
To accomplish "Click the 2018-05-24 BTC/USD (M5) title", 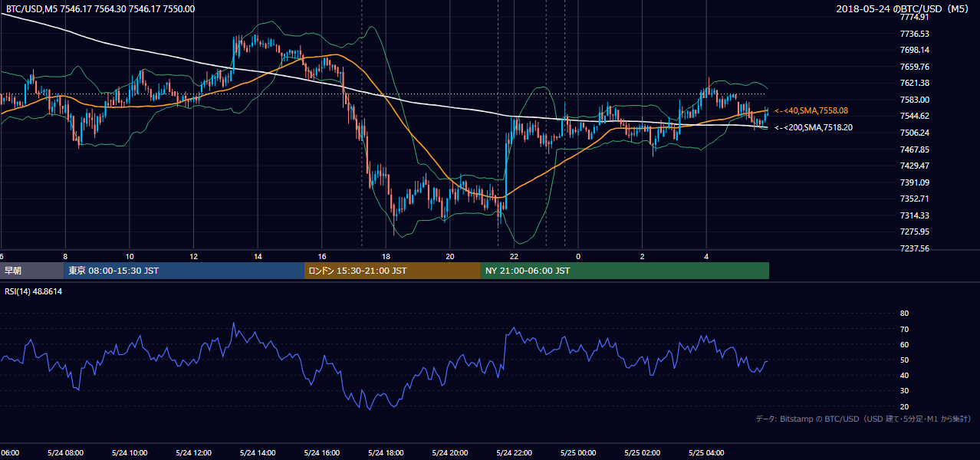I will [x=903, y=9].
